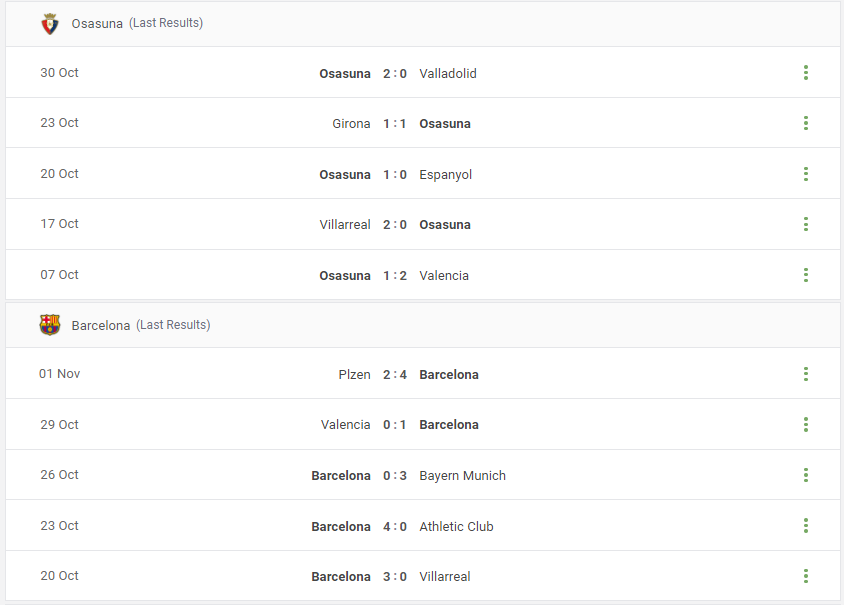The image size is (844, 605).
Task: Open three-dot menu for Barcelona vs Athletic Club
Action: click(806, 525)
